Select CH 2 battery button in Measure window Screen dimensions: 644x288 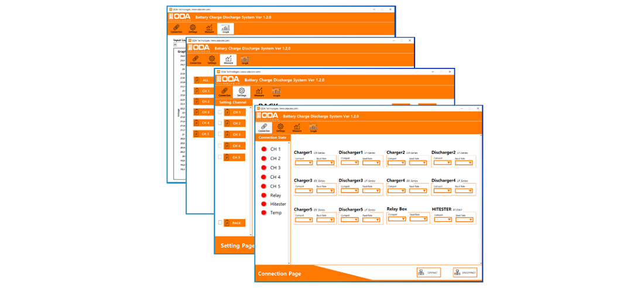pos(203,101)
